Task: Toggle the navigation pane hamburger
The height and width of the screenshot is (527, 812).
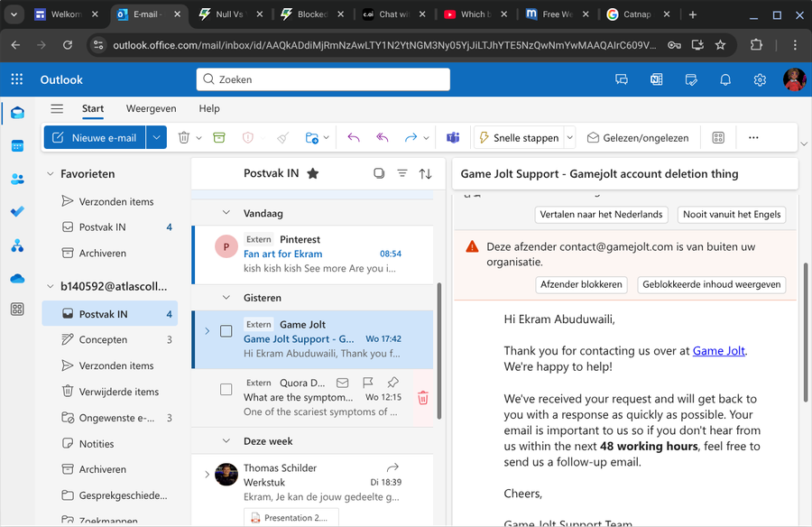Action: pos(57,108)
